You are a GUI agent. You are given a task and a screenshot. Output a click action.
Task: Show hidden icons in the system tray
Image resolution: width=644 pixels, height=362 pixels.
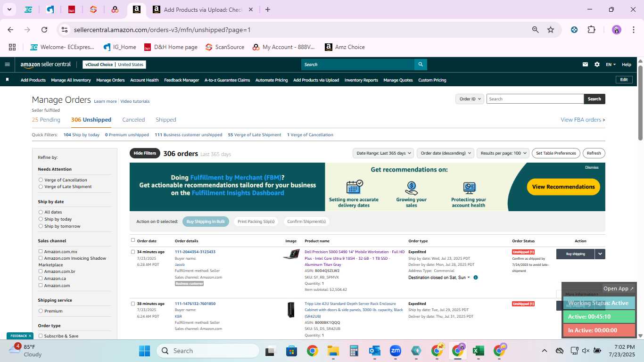point(544,351)
